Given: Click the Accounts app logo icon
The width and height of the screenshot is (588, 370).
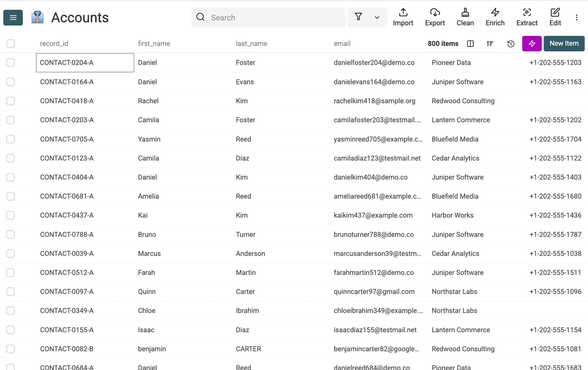Looking at the screenshot, I should click(x=38, y=18).
